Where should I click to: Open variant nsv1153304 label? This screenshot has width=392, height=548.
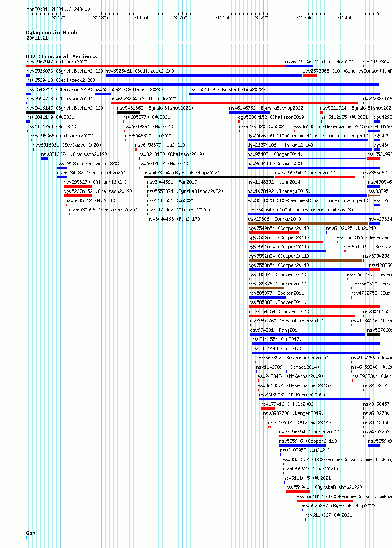click(376, 62)
